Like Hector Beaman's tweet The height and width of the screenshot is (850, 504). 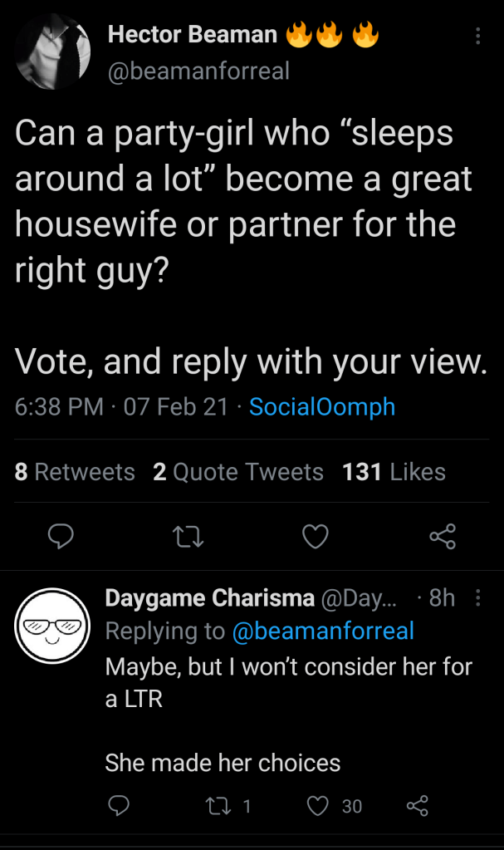(315, 538)
